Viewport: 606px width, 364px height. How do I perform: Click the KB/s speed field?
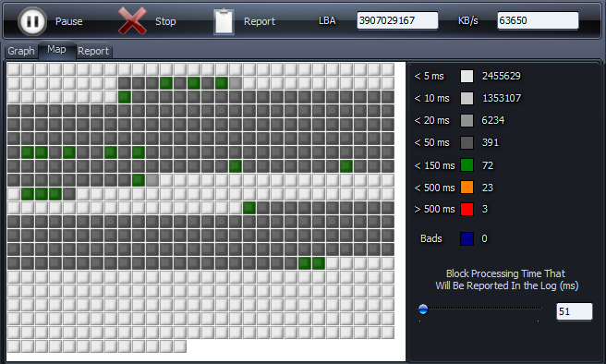[x=538, y=20]
